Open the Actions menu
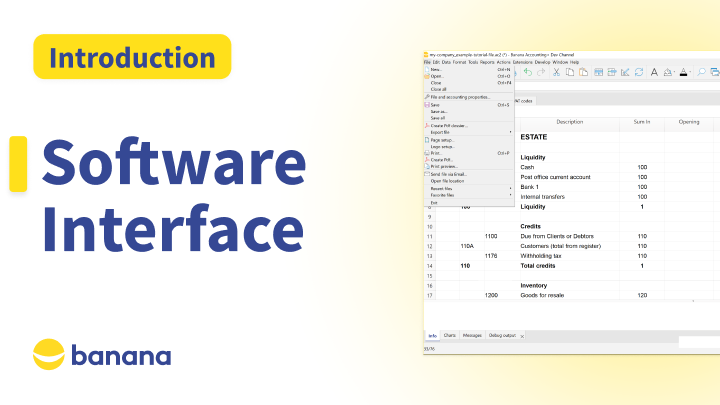The width and height of the screenshot is (720, 405). 504,62
